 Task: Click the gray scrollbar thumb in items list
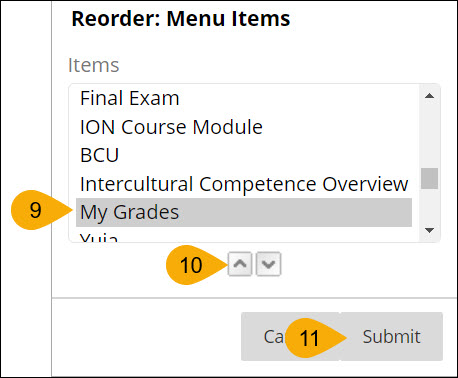(x=429, y=178)
